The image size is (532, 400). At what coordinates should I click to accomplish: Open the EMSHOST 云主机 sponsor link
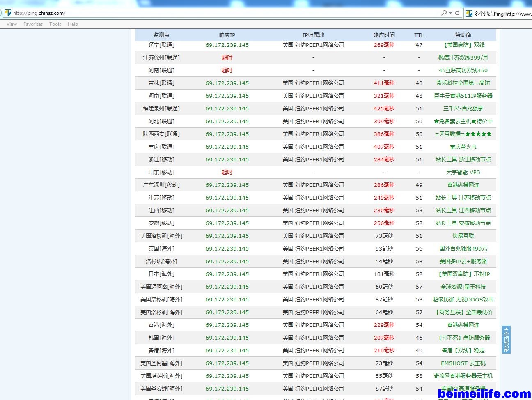point(463,363)
